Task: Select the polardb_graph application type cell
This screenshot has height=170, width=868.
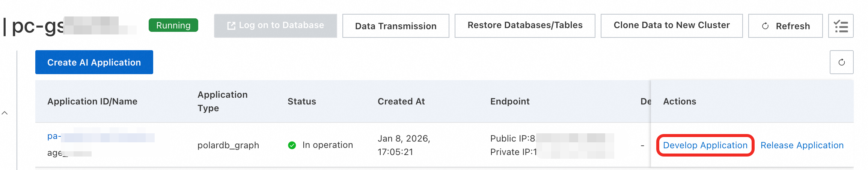Action: [x=228, y=145]
